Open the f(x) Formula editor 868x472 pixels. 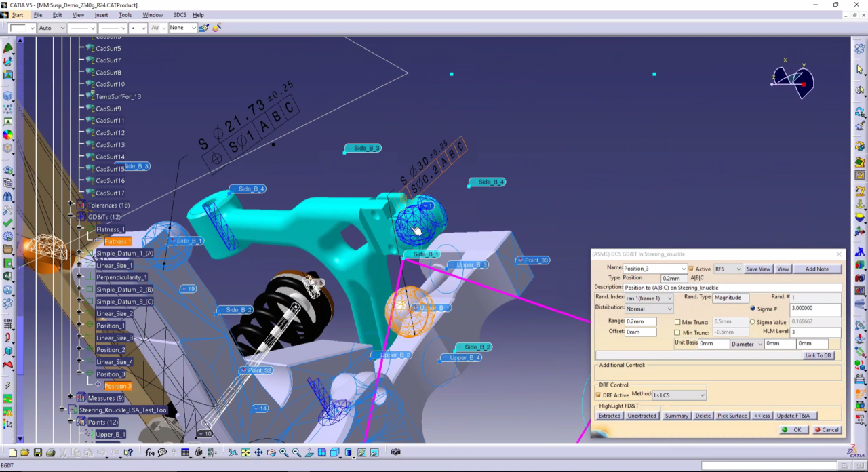click(149, 452)
